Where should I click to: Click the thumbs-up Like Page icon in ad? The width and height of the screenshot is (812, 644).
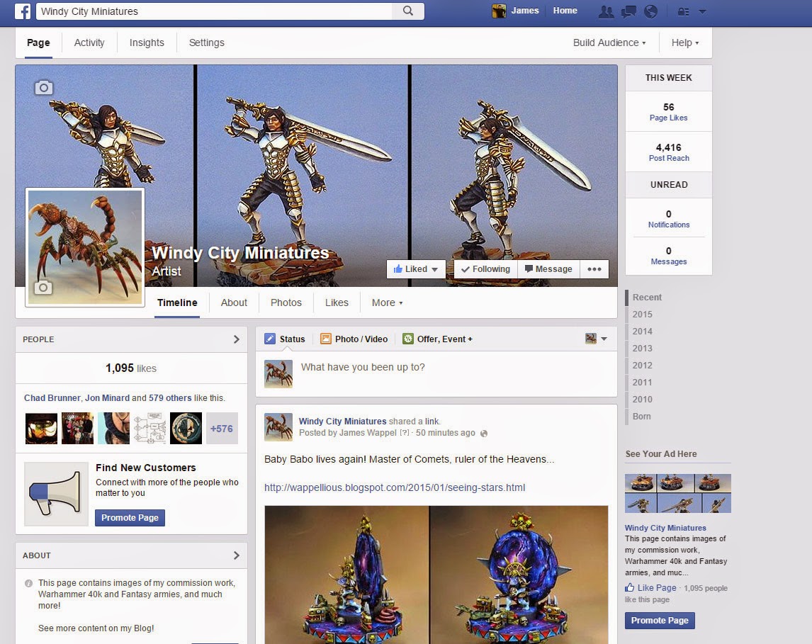630,587
